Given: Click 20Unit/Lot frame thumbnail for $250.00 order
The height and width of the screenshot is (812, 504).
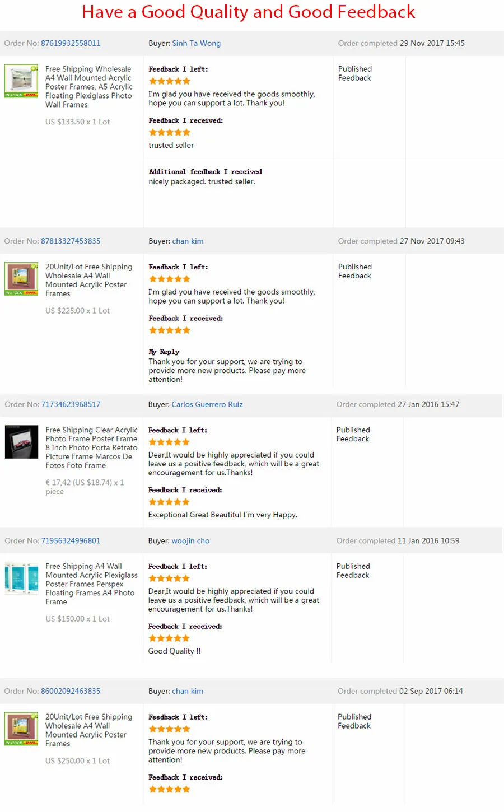Looking at the screenshot, I should coord(21,729).
